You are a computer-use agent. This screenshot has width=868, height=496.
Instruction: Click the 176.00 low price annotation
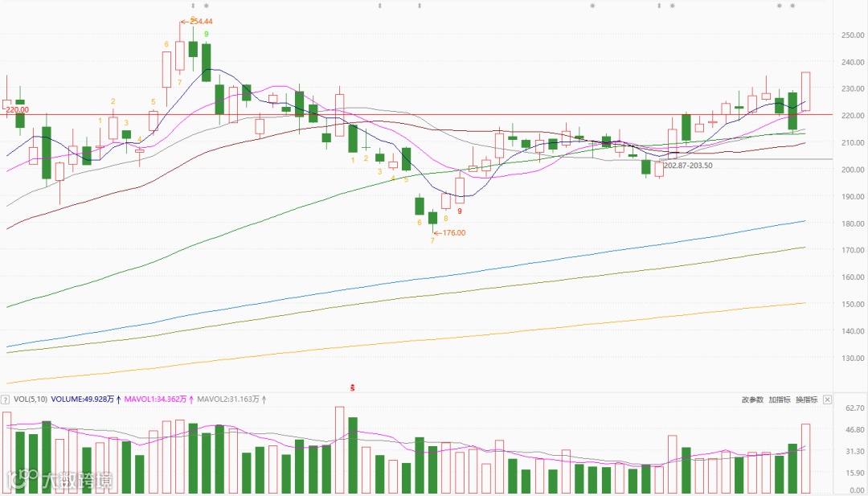454,233
